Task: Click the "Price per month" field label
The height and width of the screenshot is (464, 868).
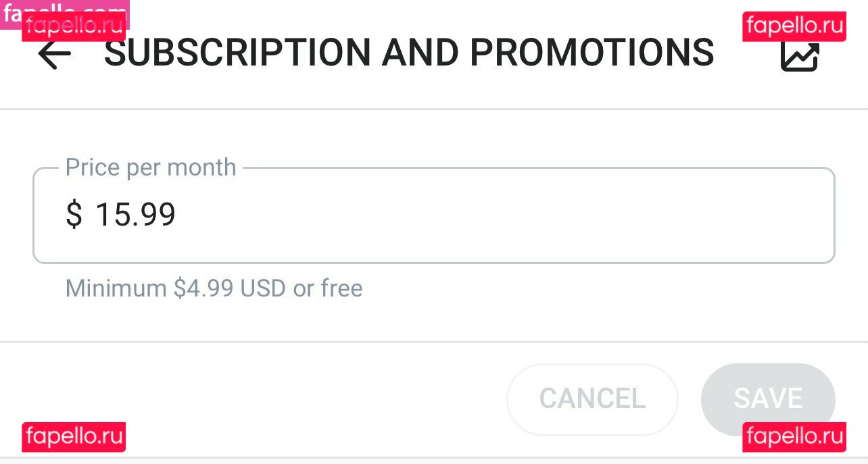Action: tap(151, 167)
